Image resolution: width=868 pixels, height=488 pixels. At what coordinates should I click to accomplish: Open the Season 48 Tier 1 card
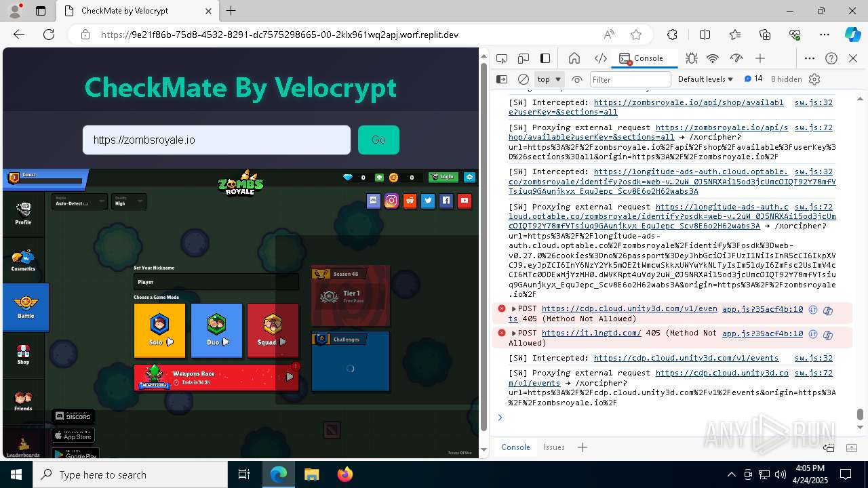[x=351, y=296]
